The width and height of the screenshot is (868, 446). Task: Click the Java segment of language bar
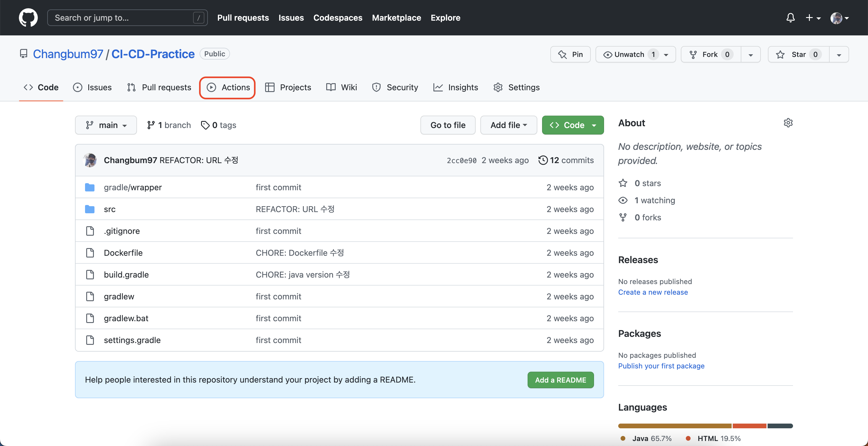tap(674, 426)
